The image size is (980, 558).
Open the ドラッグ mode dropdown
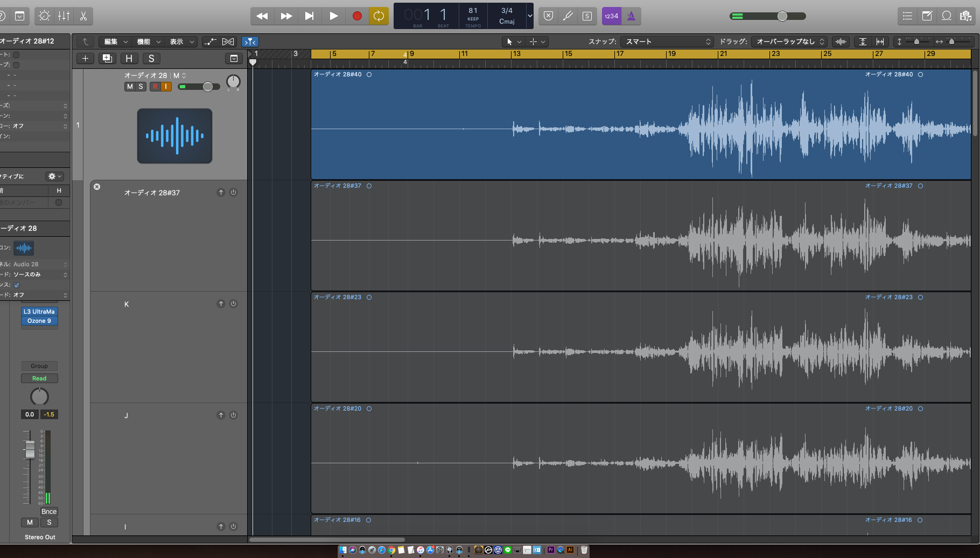click(790, 41)
